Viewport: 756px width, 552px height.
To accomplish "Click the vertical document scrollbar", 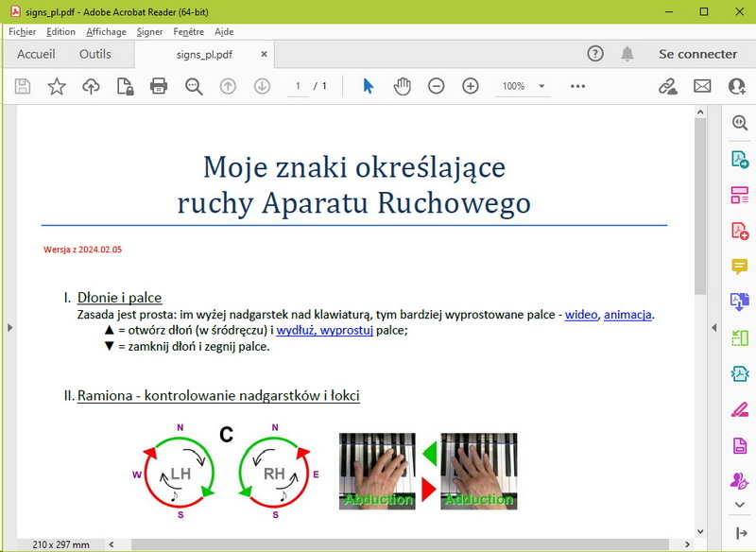I will (700, 208).
